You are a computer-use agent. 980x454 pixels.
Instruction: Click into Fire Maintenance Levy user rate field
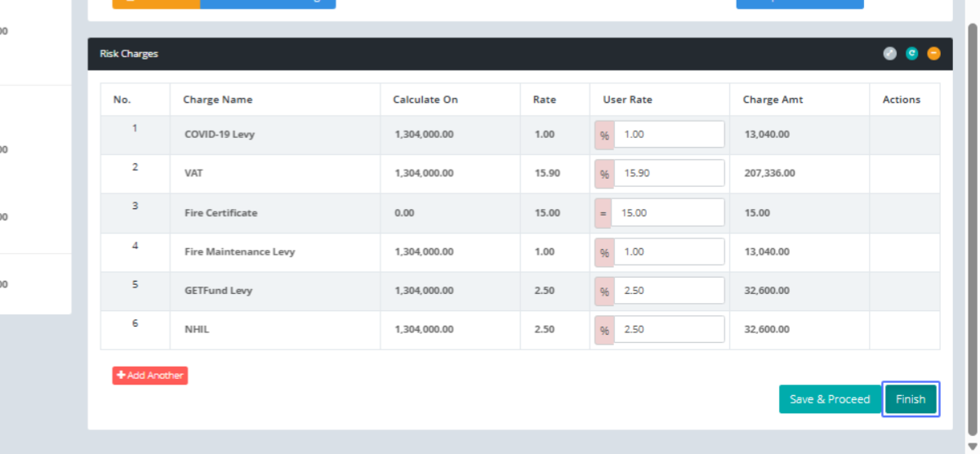click(x=669, y=252)
